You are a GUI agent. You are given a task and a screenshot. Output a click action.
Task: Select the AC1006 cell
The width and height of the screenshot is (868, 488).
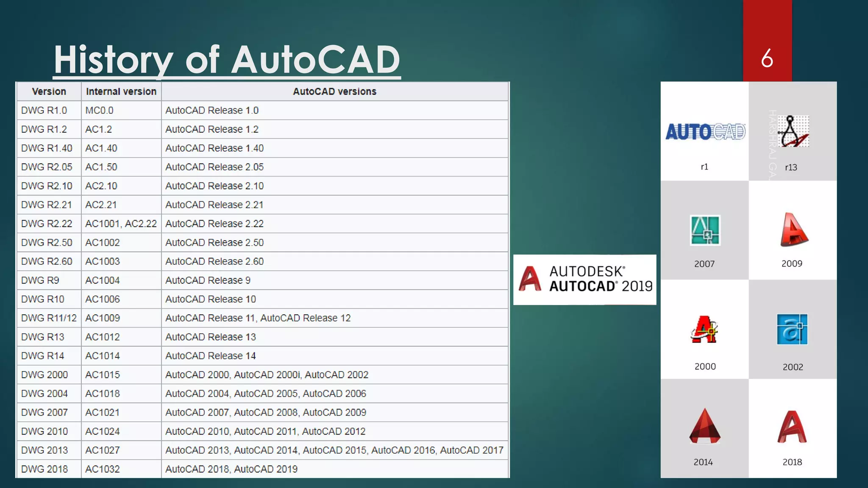point(121,299)
